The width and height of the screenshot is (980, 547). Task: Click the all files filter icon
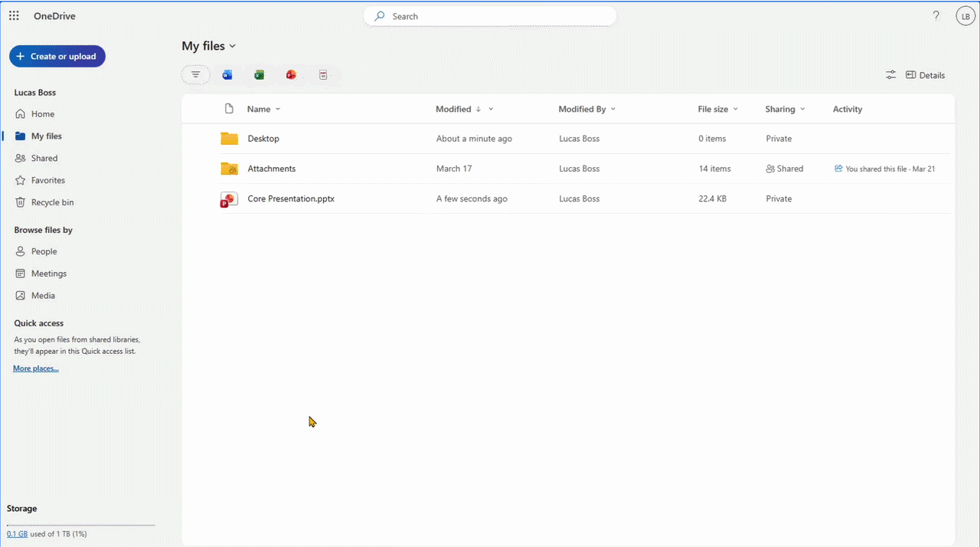click(196, 74)
